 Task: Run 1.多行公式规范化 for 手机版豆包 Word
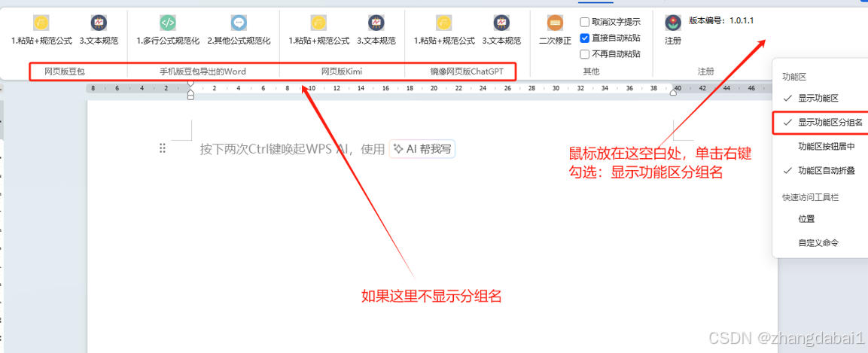168,30
